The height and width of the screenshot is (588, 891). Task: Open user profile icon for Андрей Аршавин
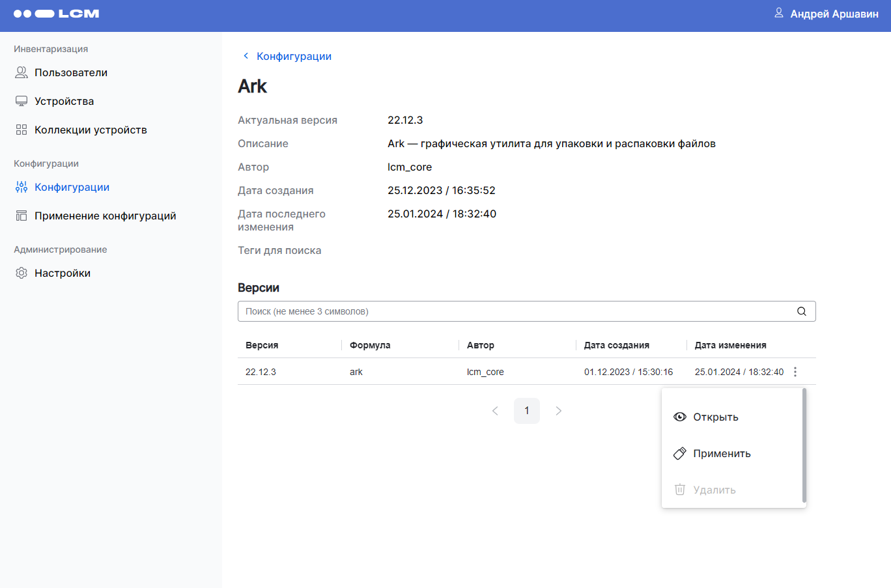pyautogui.click(x=778, y=13)
